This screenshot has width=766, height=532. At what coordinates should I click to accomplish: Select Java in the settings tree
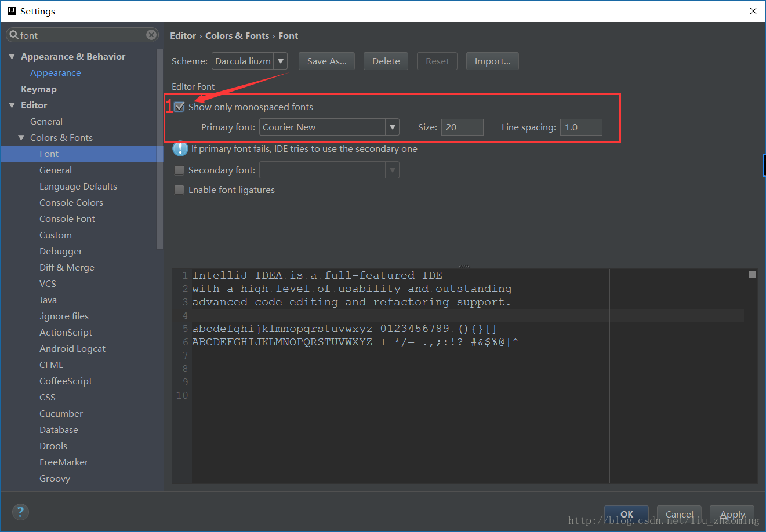click(x=48, y=300)
